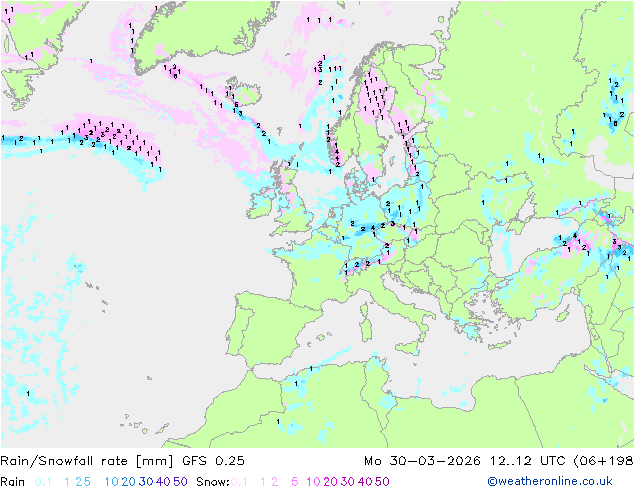This screenshot has width=634, height=490.
Task: Click the snow legend value 40
Action: click(x=365, y=482)
